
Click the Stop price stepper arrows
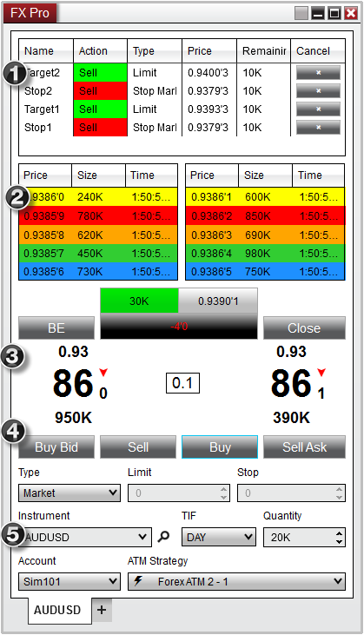(x=340, y=493)
